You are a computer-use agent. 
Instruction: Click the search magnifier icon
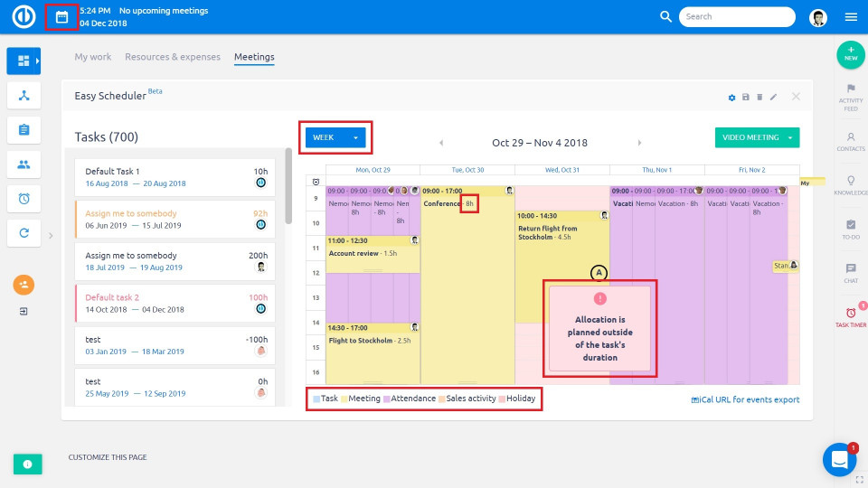tap(665, 16)
